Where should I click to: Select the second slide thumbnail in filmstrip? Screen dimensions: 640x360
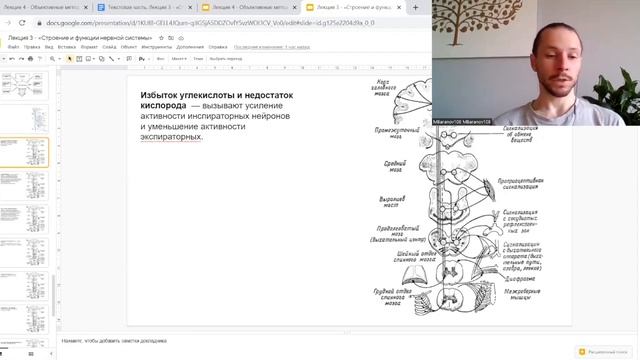pyautogui.click(x=24, y=119)
